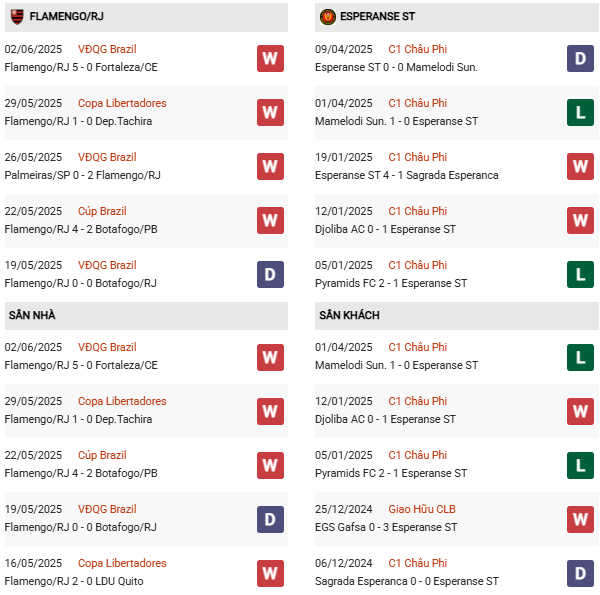600x595 pixels.
Task: Click W badge for Flamengo 2-0 LDU Quito
Action: (x=270, y=572)
